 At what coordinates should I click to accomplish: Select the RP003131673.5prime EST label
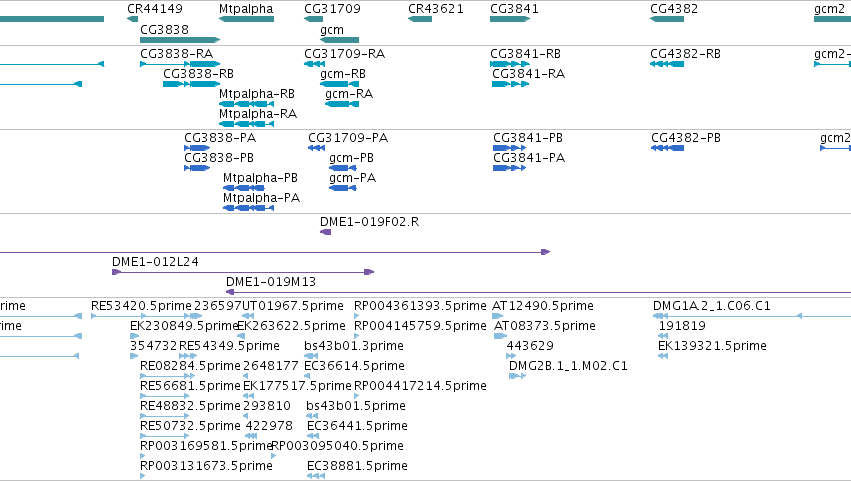tap(206, 466)
